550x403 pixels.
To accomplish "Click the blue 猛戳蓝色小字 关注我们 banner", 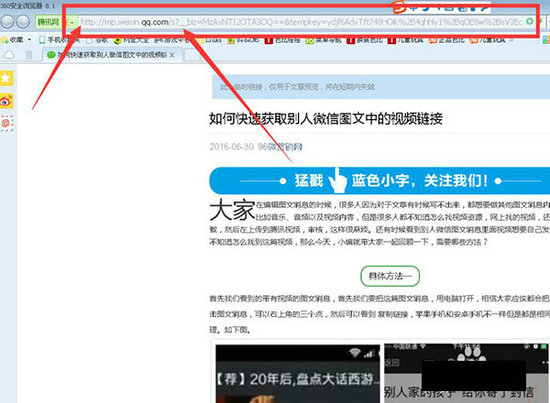I will pos(380,181).
